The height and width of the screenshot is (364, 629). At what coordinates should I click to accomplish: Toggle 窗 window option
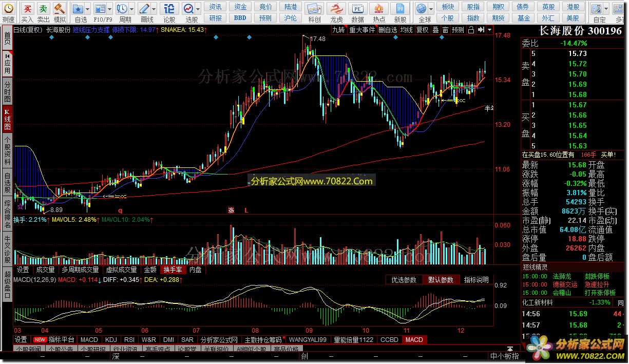(445, 30)
